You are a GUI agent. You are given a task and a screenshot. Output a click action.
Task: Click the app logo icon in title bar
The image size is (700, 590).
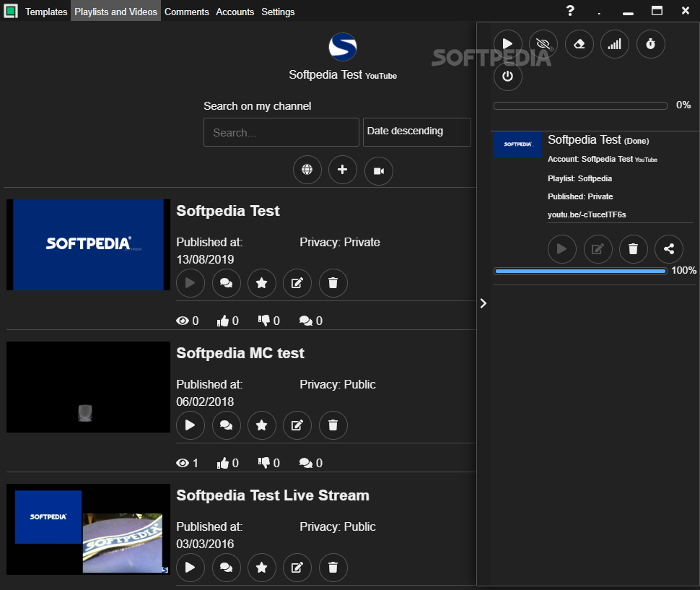click(x=11, y=11)
